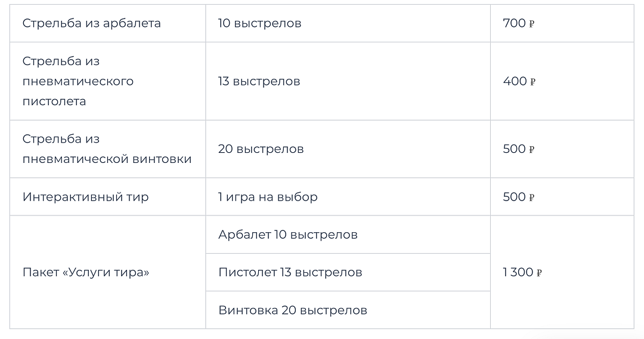This screenshot has height=339, width=644.
Task: Click the 500 ₽ price for rifle shooting
Action: (x=518, y=149)
